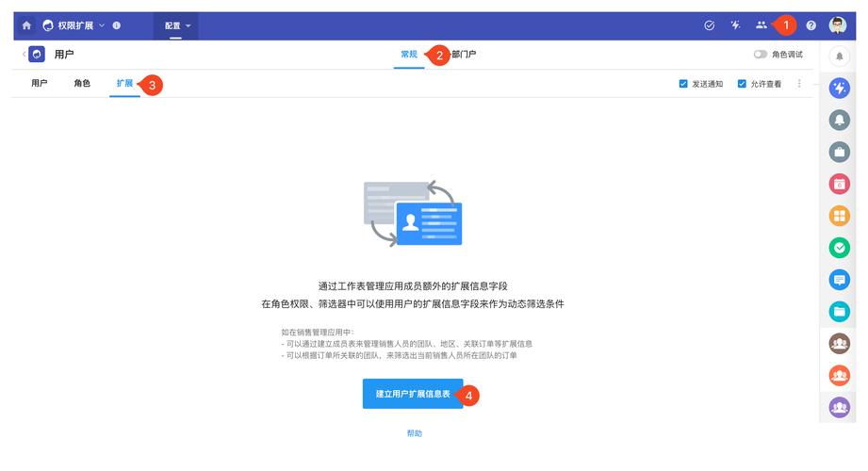Open user management people icon
This screenshot has height=471, width=868.
pos(762,25)
